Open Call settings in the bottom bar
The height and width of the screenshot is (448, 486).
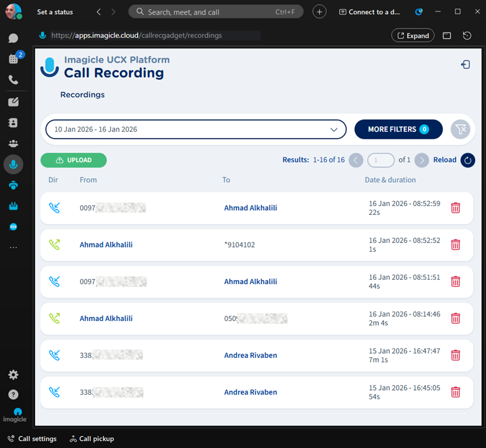(32, 439)
